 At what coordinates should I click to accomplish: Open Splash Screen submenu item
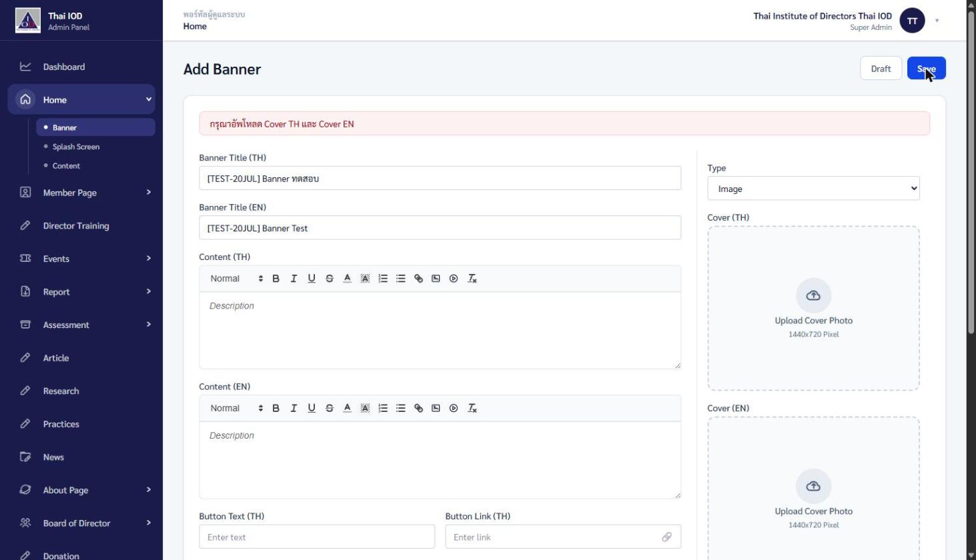[76, 147]
